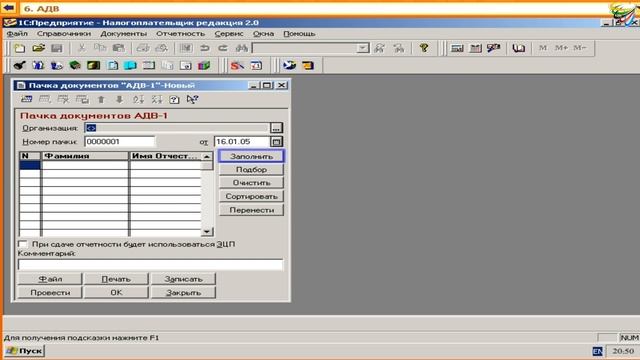The height and width of the screenshot is (360, 640).
Task: Click the Paste clipboard icon
Action: [x=118, y=48]
